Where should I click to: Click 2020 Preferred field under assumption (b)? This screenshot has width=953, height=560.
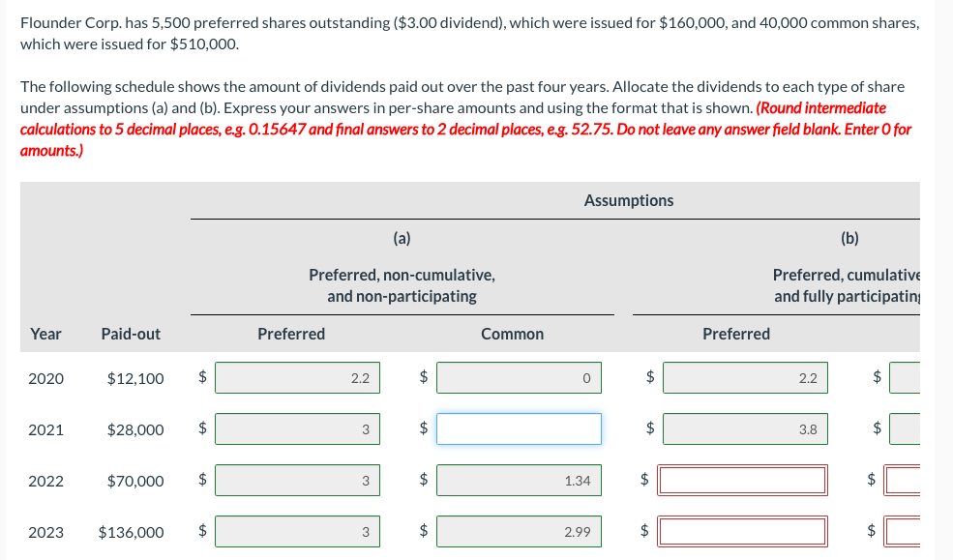744,378
